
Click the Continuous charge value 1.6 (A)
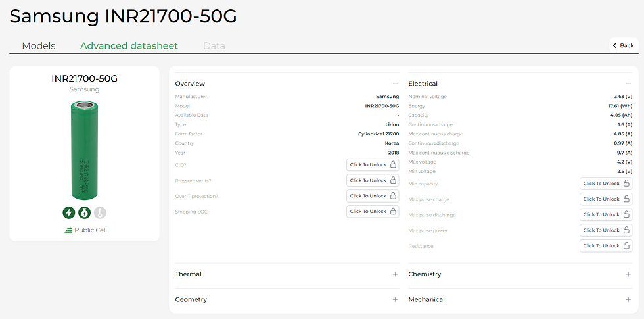[624, 124]
